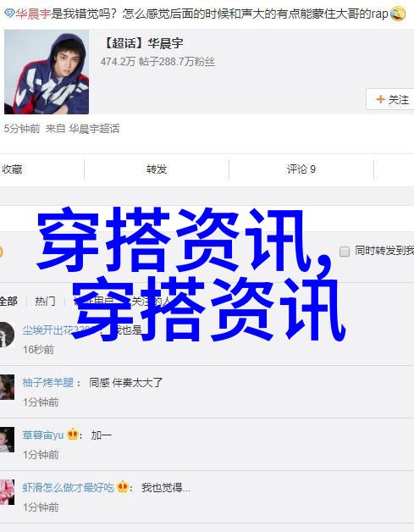414x532 pixels.
Task: Click the diamond super-topic icon before 华晨宇
Action: click(x=9, y=14)
